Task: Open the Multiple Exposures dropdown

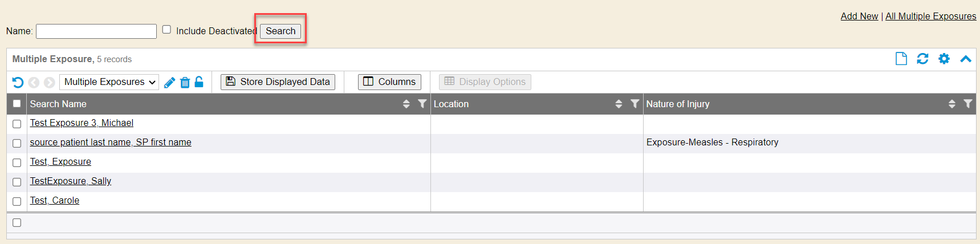Action: pos(109,82)
